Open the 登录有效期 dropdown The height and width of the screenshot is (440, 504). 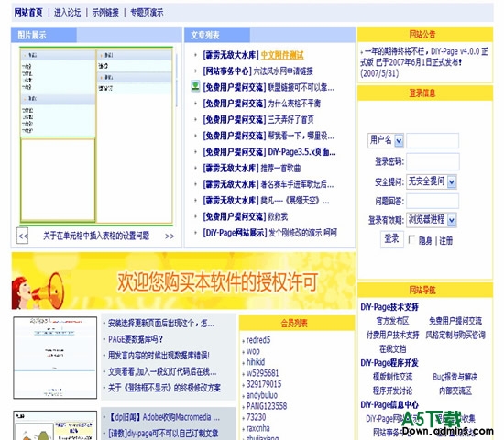[432, 220]
